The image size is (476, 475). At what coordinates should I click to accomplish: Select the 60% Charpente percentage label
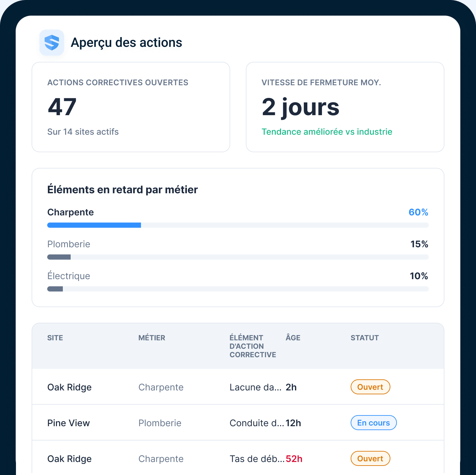[x=418, y=212]
